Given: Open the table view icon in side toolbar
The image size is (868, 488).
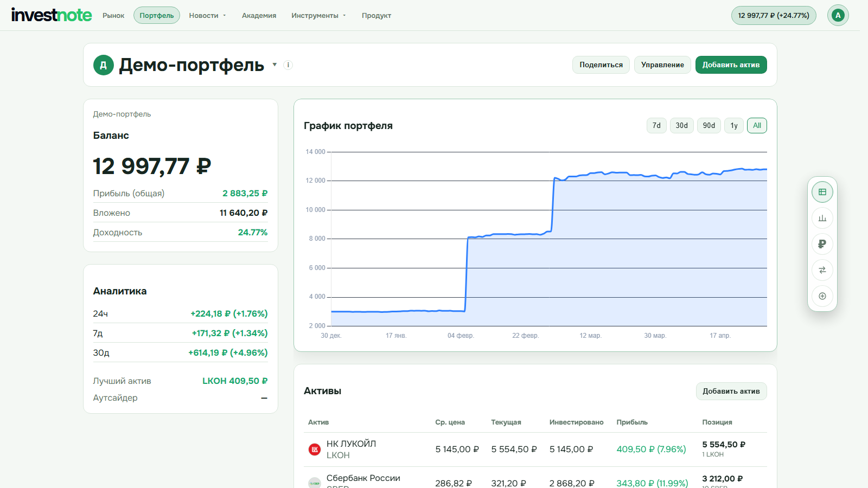Looking at the screenshot, I should pos(822,192).
